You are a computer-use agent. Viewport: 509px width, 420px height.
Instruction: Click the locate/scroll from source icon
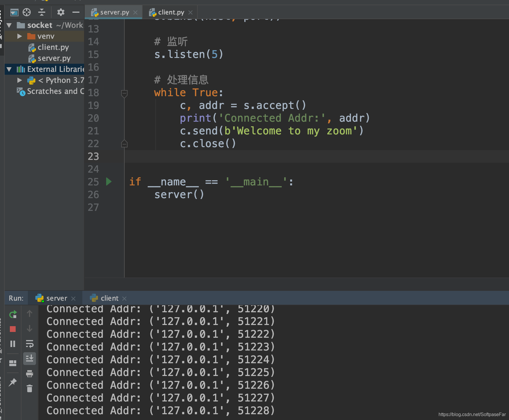point(27,12)
